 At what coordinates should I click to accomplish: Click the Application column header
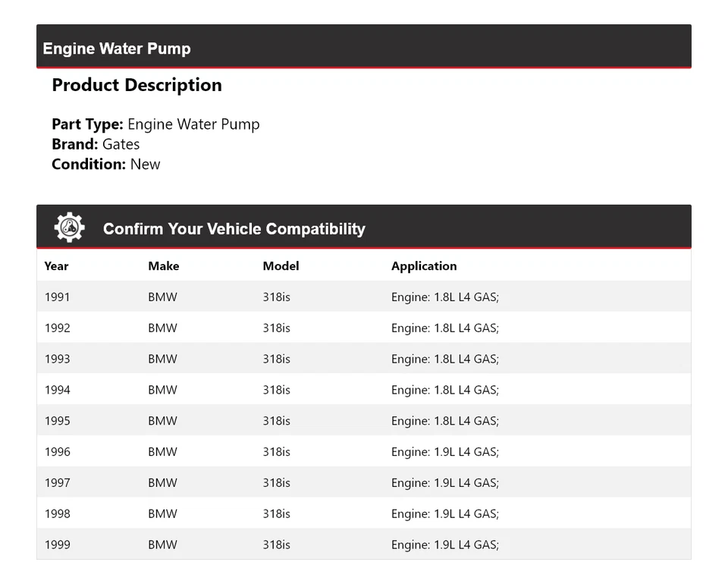[x=424, y=266]
